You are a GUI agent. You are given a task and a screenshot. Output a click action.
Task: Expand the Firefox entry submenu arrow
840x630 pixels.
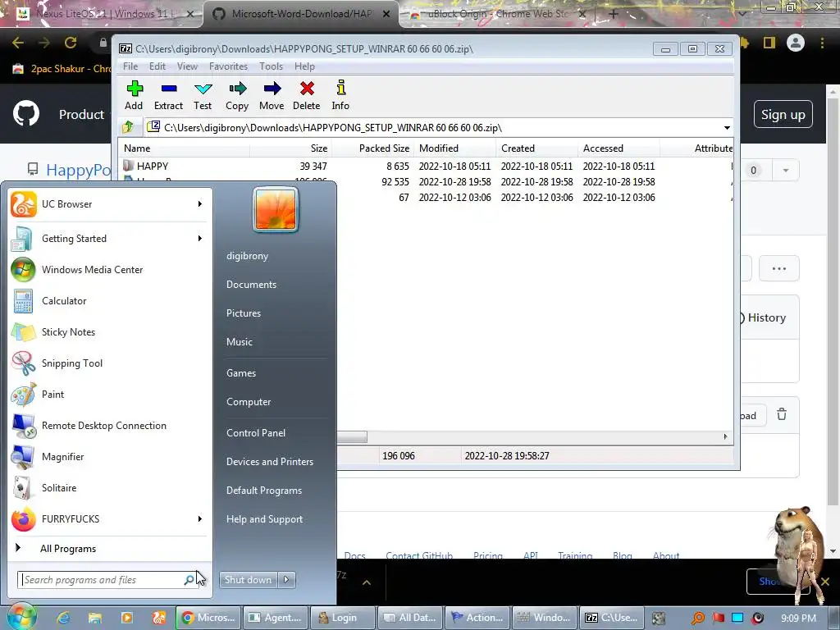[x=200, y=519]
